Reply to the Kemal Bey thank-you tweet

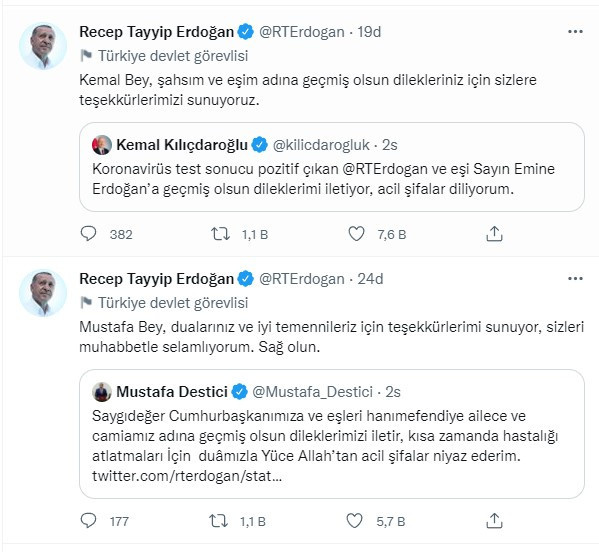(88, 234)
